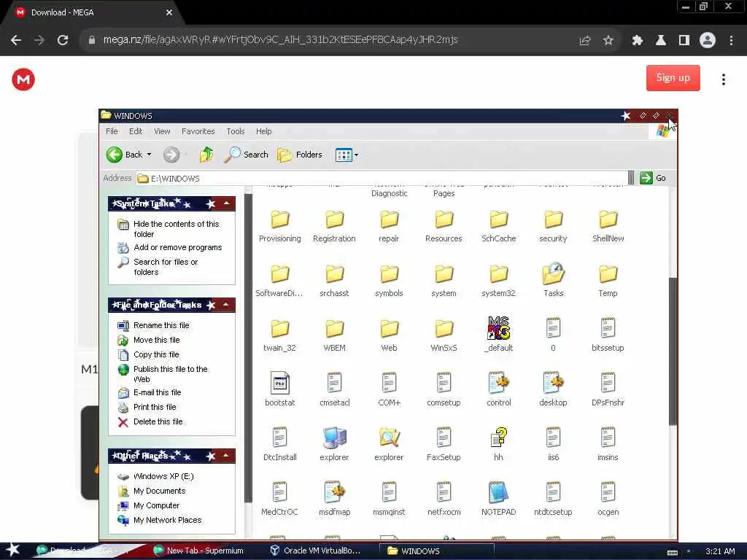
Task: Collapse the File and Folder Tasks panel
Action: (227, 305)
